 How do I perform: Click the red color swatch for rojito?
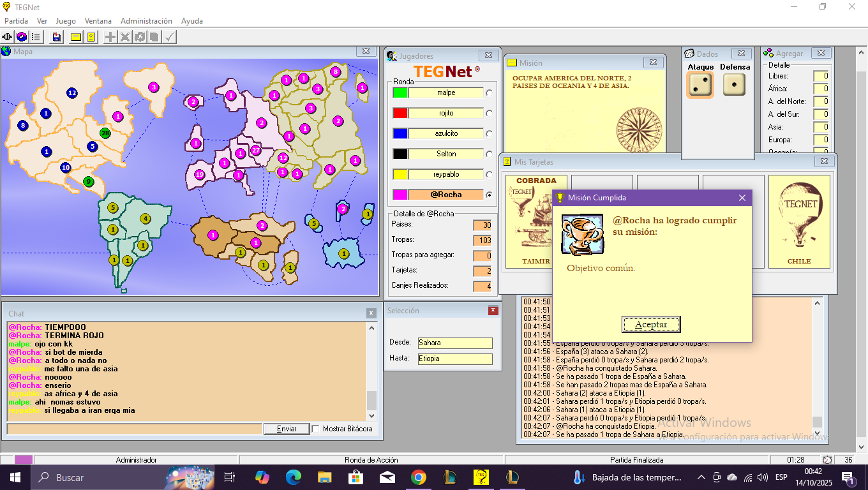point(400,113)
